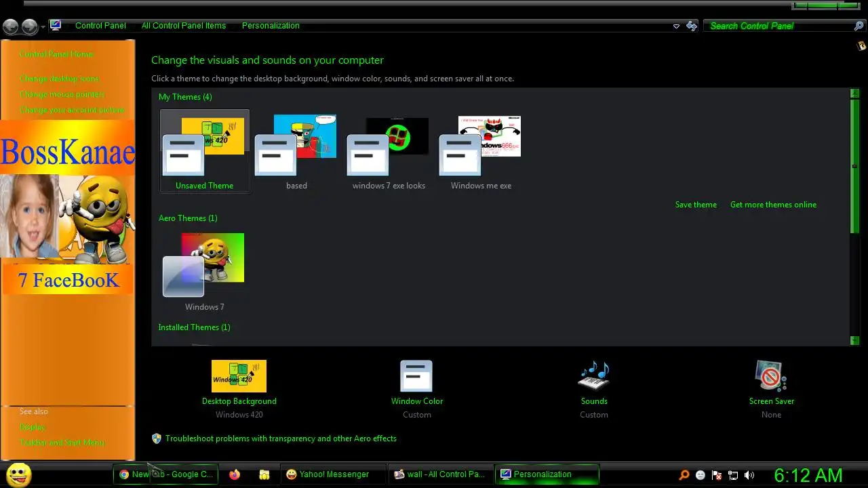Open Desktop Background text link

click(239, 401)
